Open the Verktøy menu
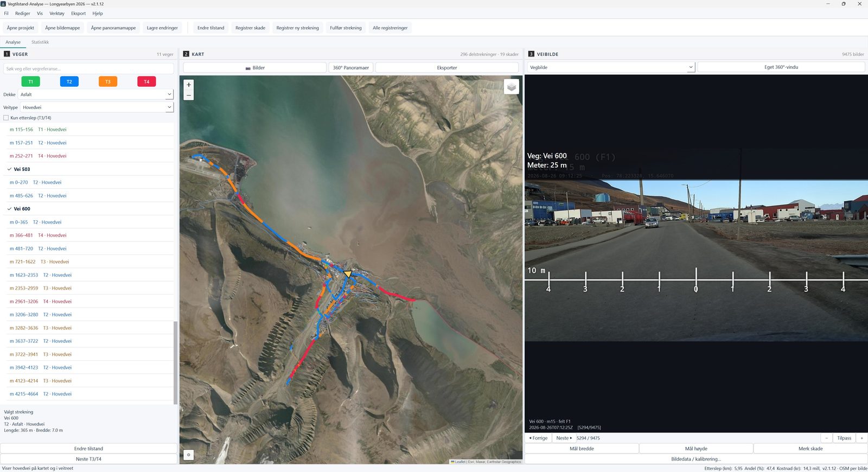This screenshot has width=868, height=472. coord(57,14)
